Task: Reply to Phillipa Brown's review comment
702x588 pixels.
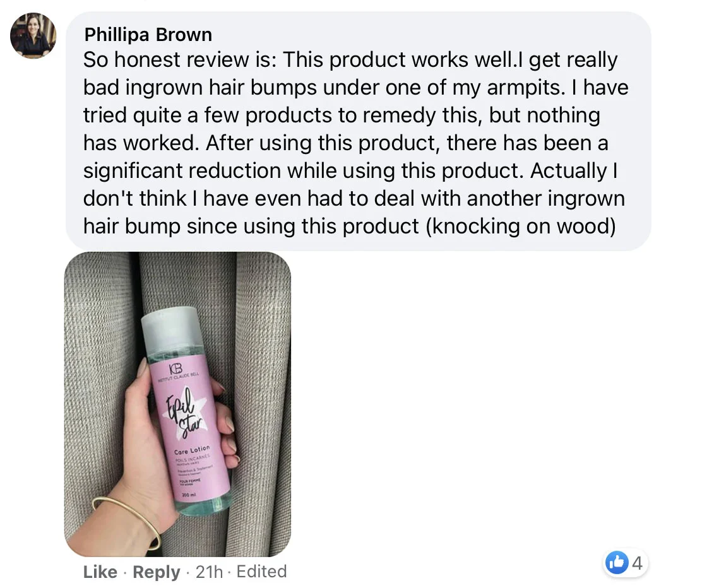Action: pos(157,572)
